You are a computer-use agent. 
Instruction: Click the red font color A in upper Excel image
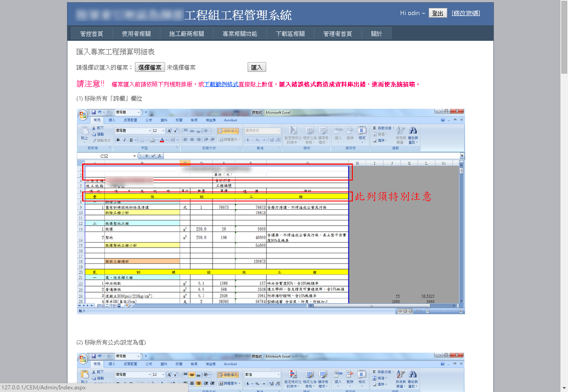162,140
